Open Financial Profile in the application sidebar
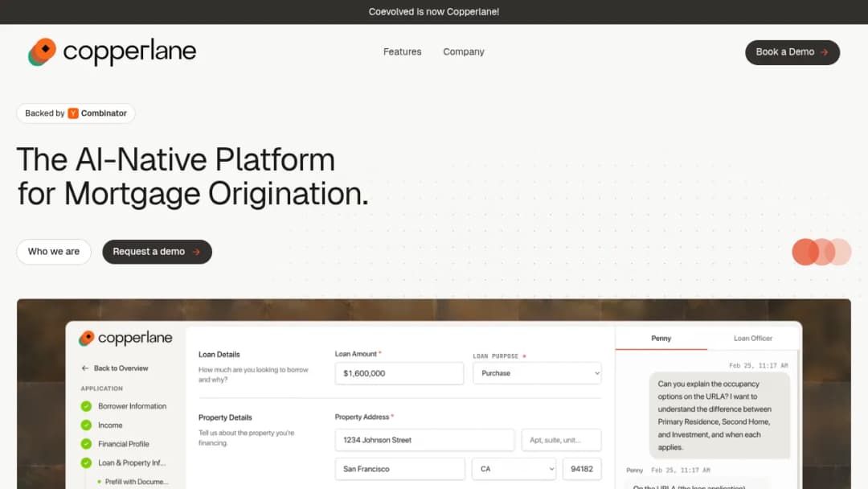Viewport: 868px width, 489px height. [124, 444]
